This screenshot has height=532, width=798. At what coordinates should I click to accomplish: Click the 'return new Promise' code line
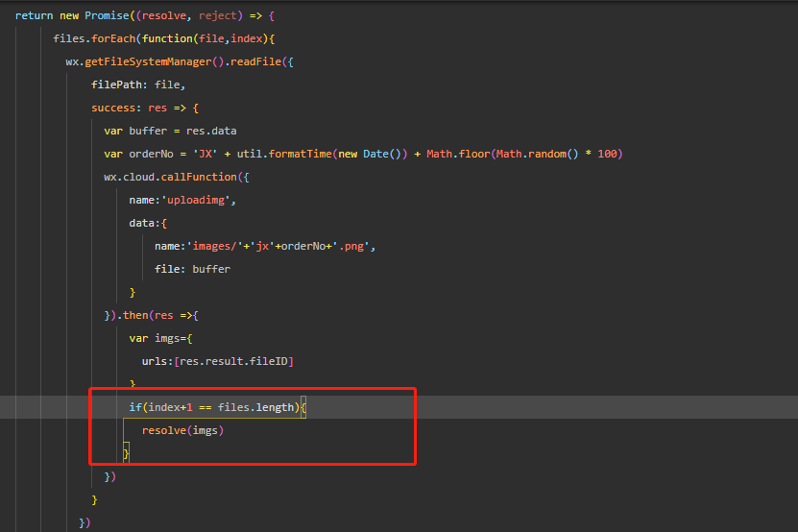(145, 15)
